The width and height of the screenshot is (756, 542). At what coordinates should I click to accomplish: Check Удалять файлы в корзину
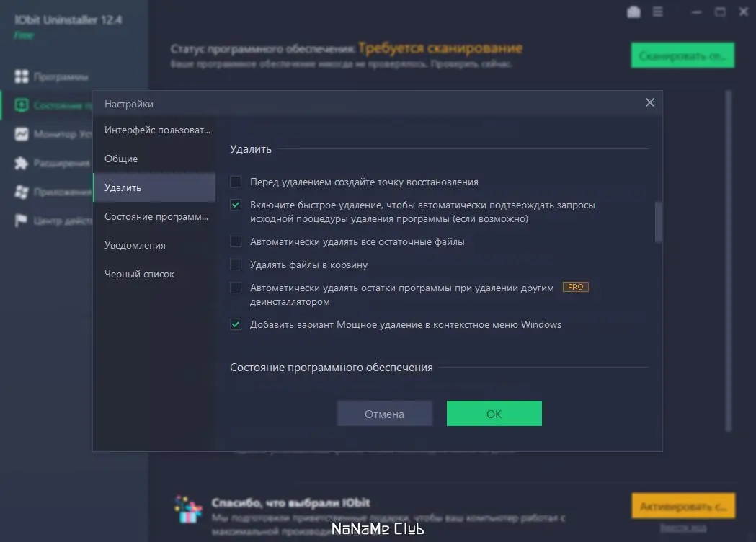[236, 265]
